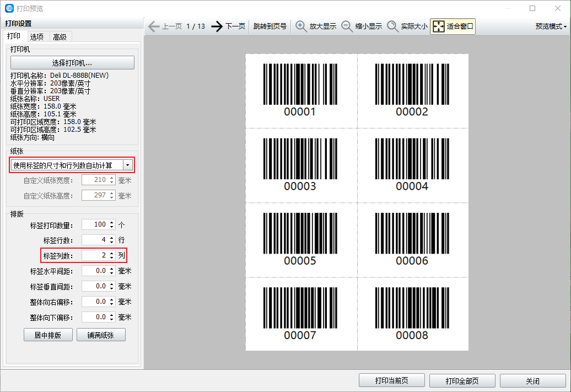Decrease 标签打印数量 with the down arrow
This screenshot has width=571, height=392.
(x=112, y=227)
